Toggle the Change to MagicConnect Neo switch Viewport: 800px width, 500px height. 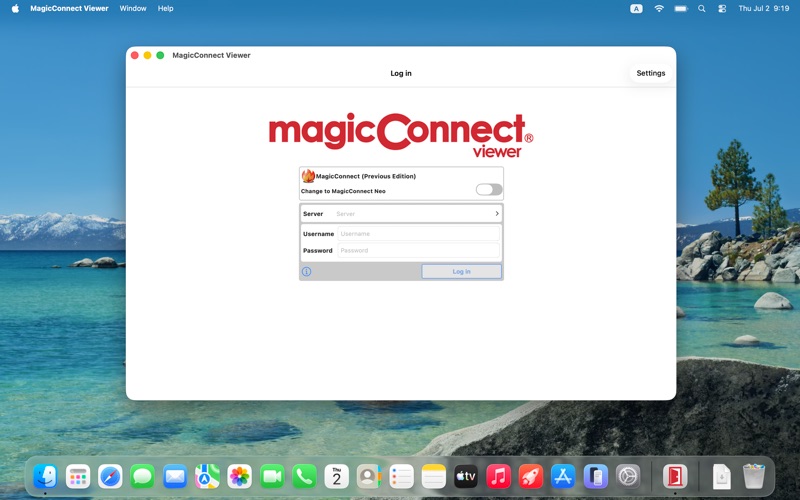489,190
